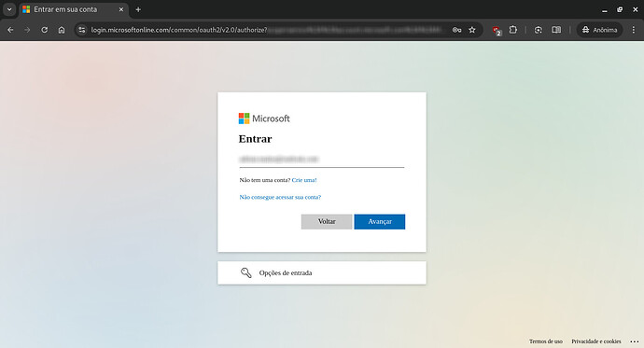Open the extensions puzzle icon
The height and width of the screenshot is (348, 644).
click(x=513, y=30)
